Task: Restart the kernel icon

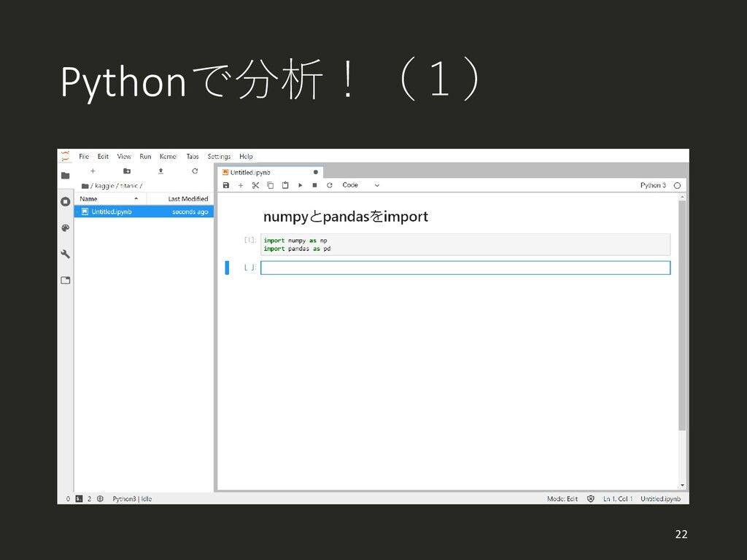Action: pos(329,185)
